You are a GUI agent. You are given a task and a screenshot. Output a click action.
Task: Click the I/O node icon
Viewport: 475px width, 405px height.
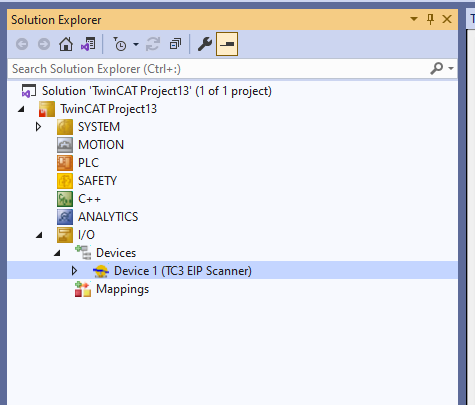(x=65, y=235)
